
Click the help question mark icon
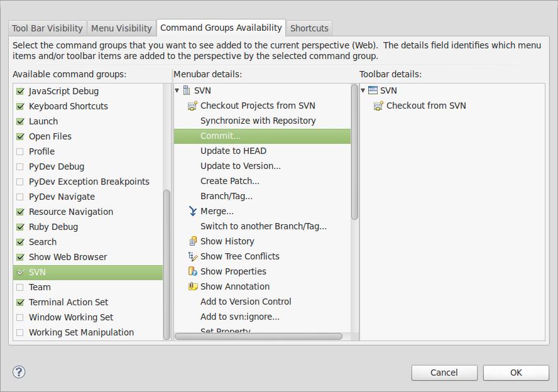(x=19, y=372)
